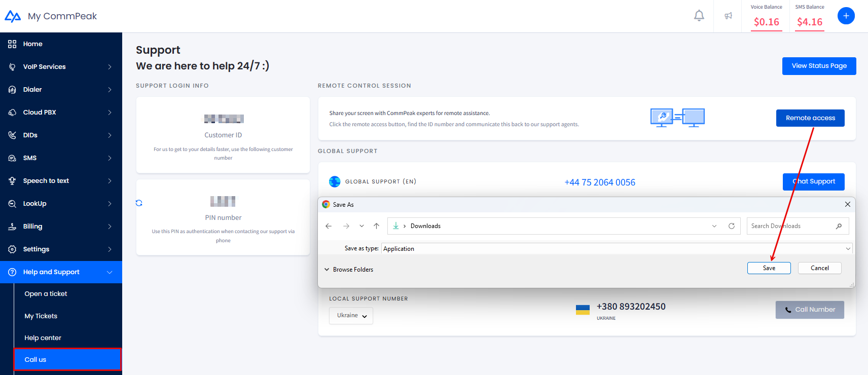This screenshot has width=868, height=375.
Task: Click the Chat Support button
Action: (814, 181)
